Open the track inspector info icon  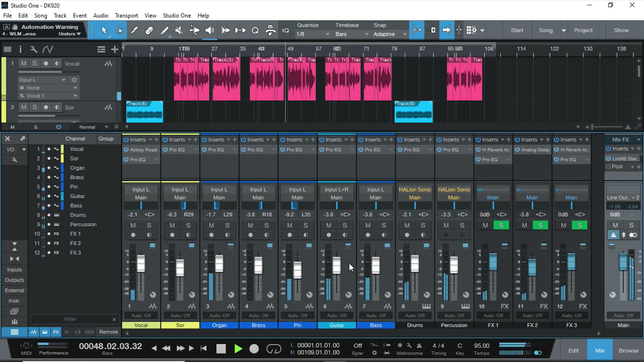20,49
